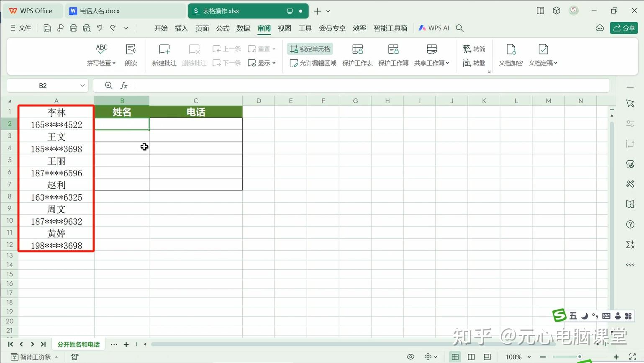Click the Redo arrow icon
The width and height of the screenshot is (644, 363).
pyautogui.click(x=113, y=28)
